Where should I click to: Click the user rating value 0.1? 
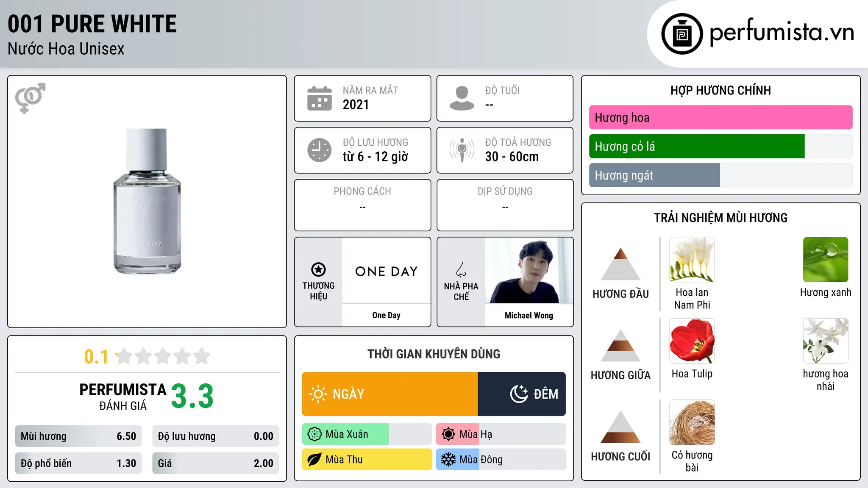[x=96, y=357]
